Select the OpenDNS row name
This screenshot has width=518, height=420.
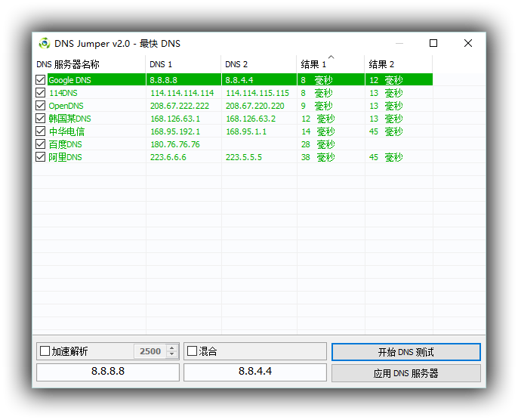tap(66, 106)
